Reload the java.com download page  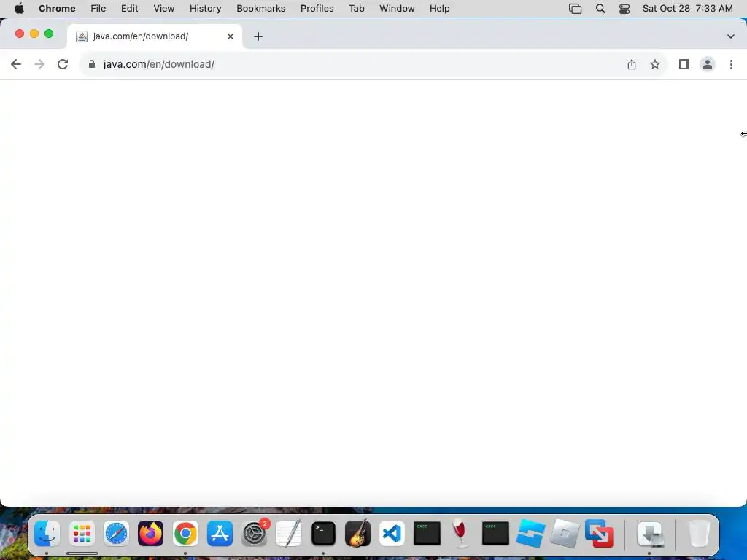(63, 64)
